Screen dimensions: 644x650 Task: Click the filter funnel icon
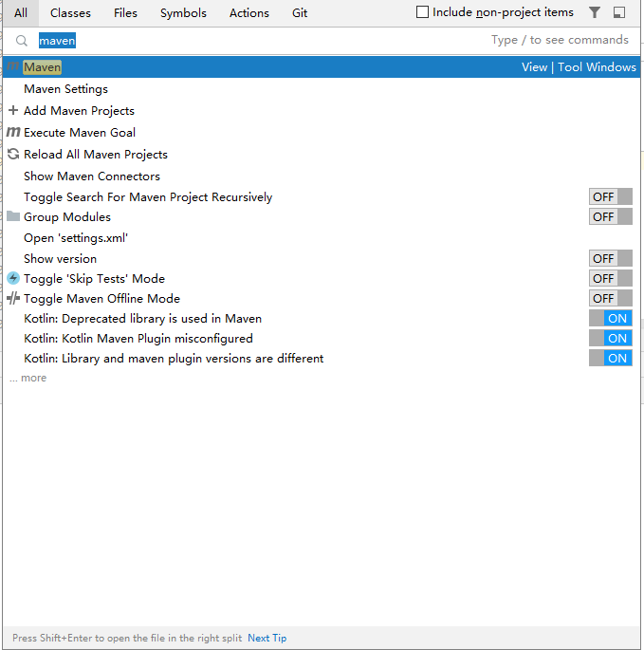[595, 12]
